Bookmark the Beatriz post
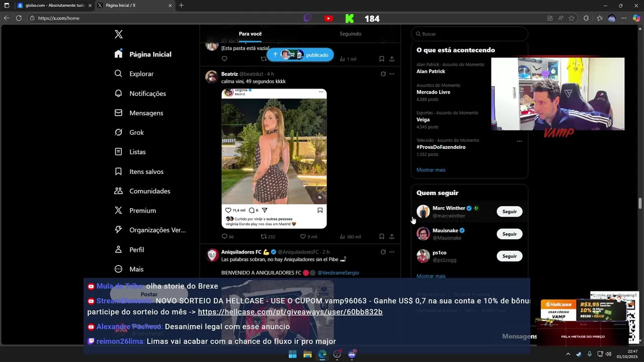Screen dimensions: 644x362 [x=382, y=236]
